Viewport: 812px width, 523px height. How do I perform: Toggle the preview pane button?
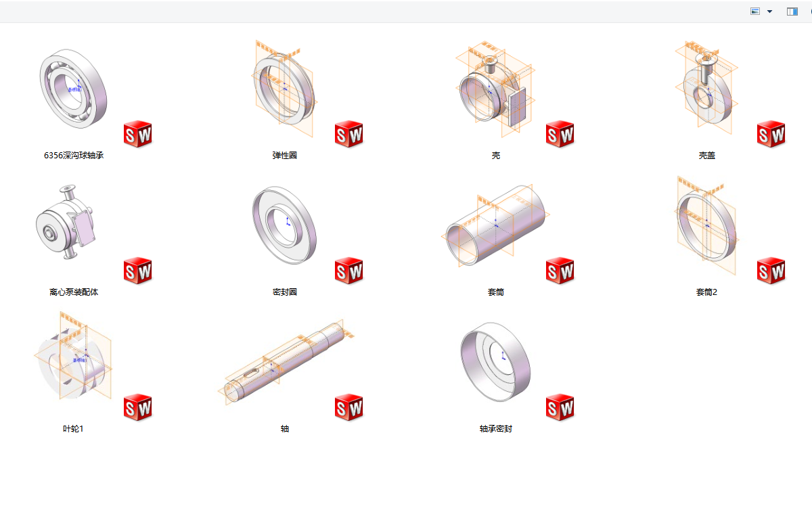pos(792,12)
